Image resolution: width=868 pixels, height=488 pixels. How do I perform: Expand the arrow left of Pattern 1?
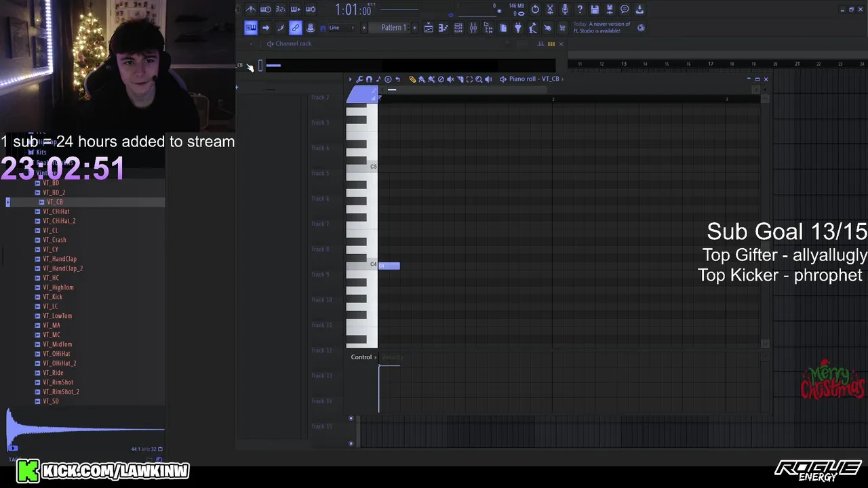pos(364,28)
